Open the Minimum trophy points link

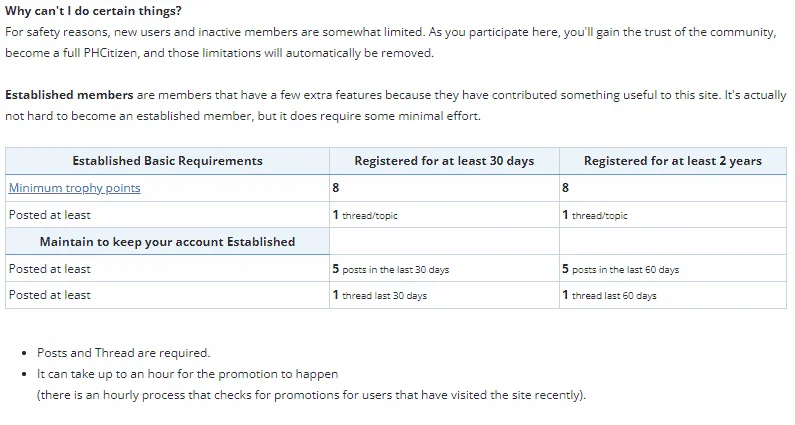(x=75, y=188)
